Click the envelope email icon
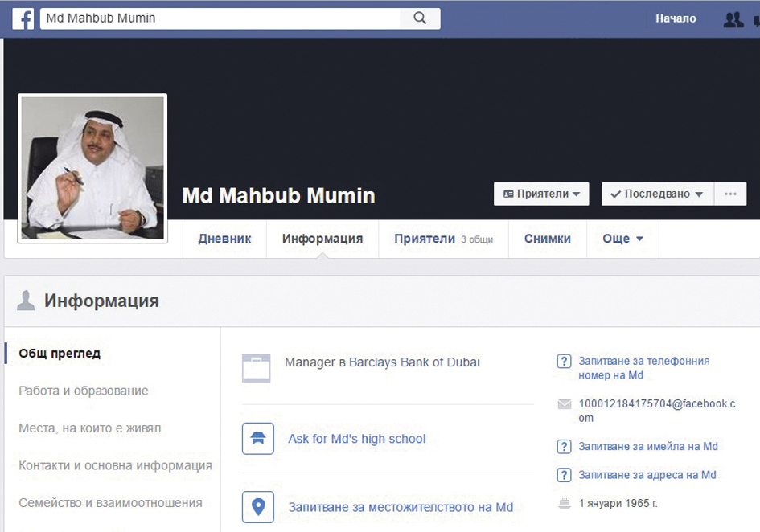Image resolution: width=760 pixels, height=532 pixels. coord(565,404)
